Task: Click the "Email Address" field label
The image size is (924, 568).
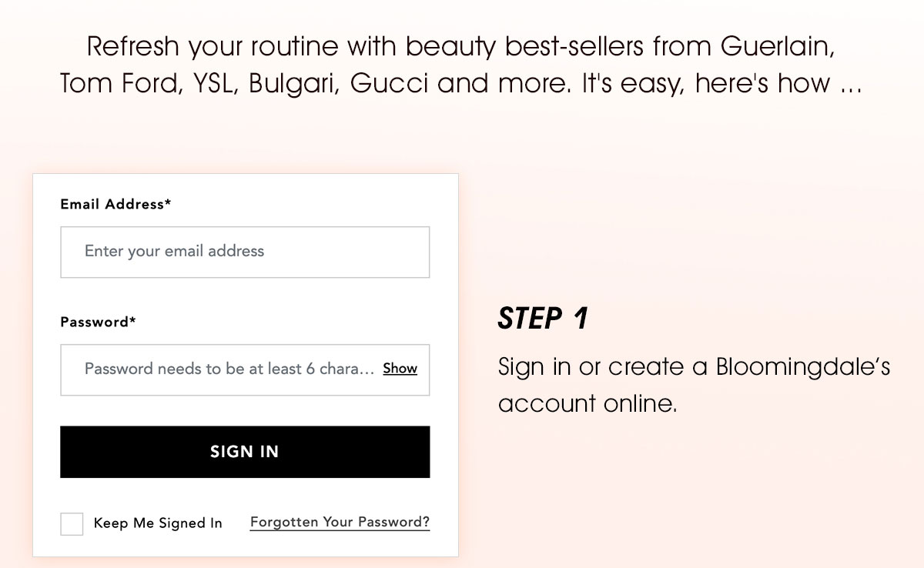Action: coord(115,204)
